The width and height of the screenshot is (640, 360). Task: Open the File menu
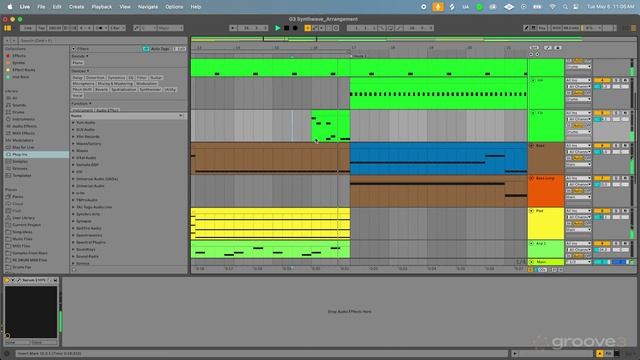pos(41,7)
